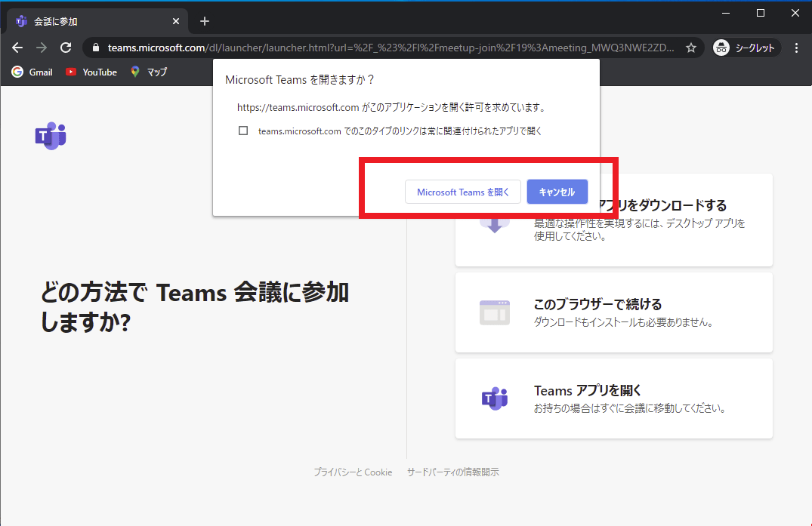Screen dimensions: 812x526
Task: Open the YouTube bookmark
Action: click(x=91, y=72)
